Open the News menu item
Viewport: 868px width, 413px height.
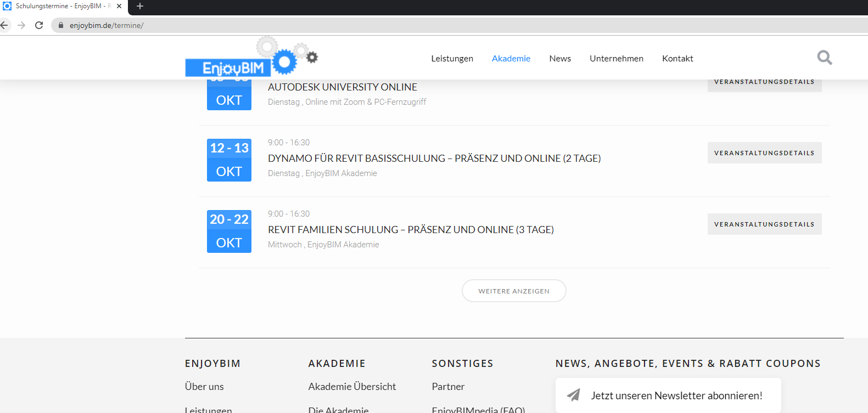tap(560, 59)
